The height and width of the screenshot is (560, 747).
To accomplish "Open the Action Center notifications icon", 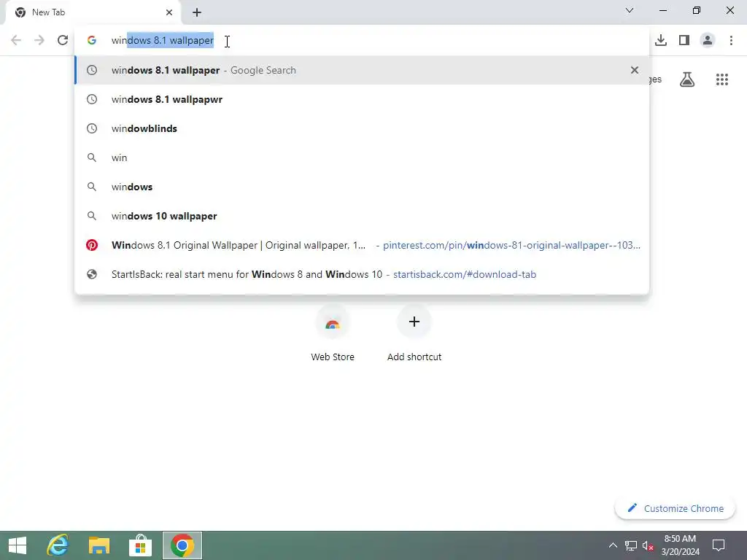I will click(719, 545).
